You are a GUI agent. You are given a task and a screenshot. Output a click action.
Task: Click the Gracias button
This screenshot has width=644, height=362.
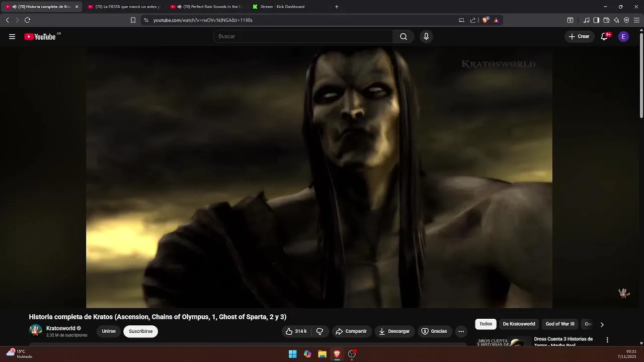[x=434, y=331]
